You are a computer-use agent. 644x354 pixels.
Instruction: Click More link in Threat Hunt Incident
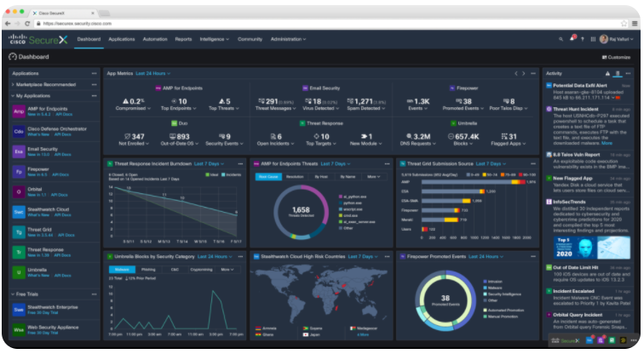(607, 143)
